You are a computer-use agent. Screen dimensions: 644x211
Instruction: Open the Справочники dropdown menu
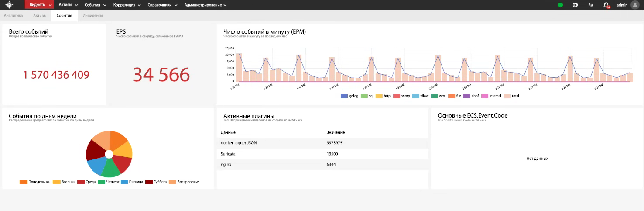coord(162,5)
